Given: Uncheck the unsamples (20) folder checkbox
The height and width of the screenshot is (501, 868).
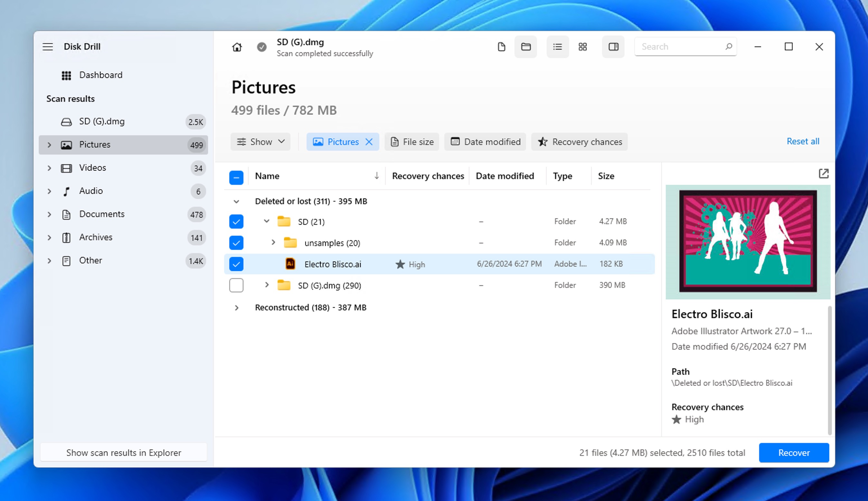Looking at the screenshot, I should pyautogui.click(x=236, y=243).
